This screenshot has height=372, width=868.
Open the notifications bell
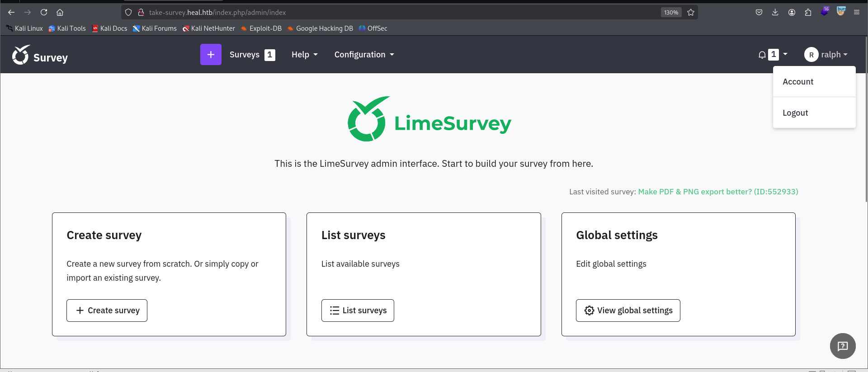[762, 55]
